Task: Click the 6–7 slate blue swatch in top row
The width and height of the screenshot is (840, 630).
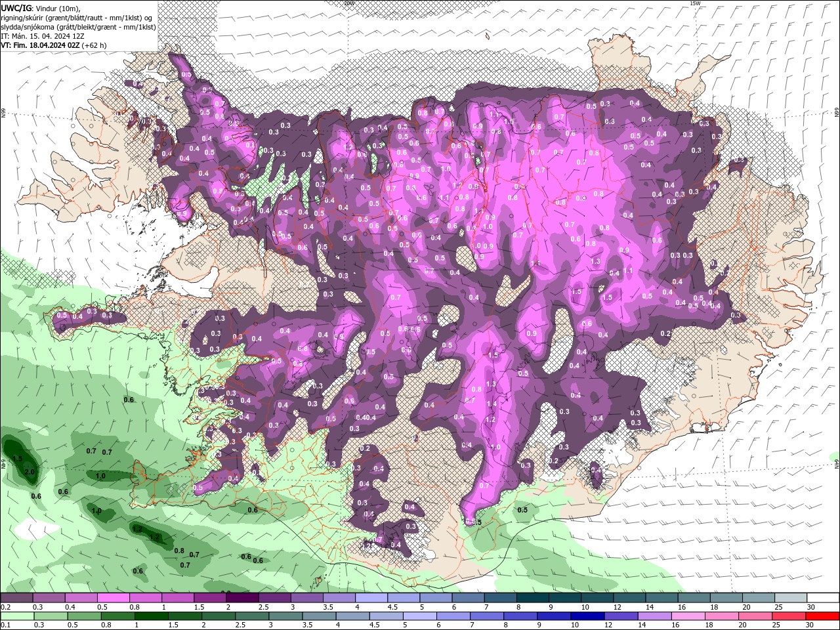Action: (x=468, y=598)
